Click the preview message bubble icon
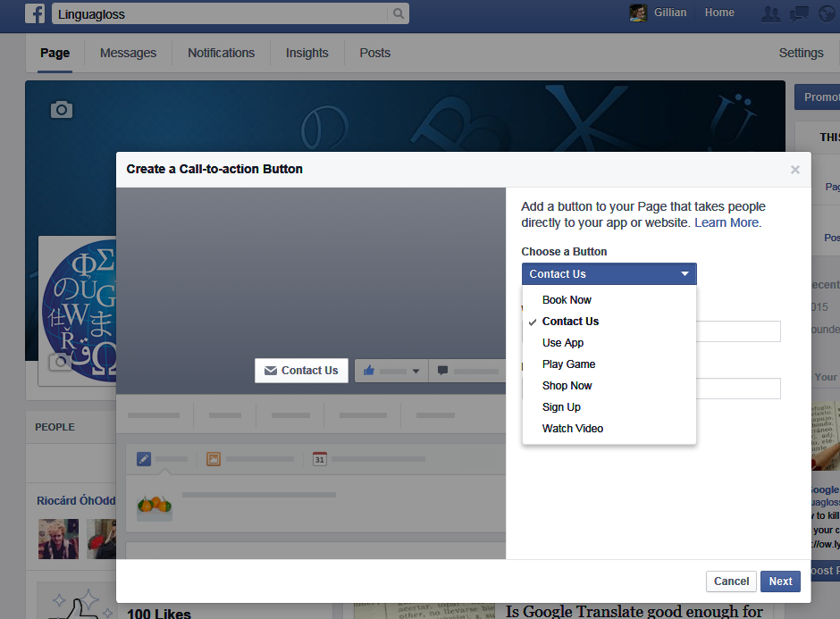Screen dimensions: 840x619 pyautogui.click(x=442, y=371)
